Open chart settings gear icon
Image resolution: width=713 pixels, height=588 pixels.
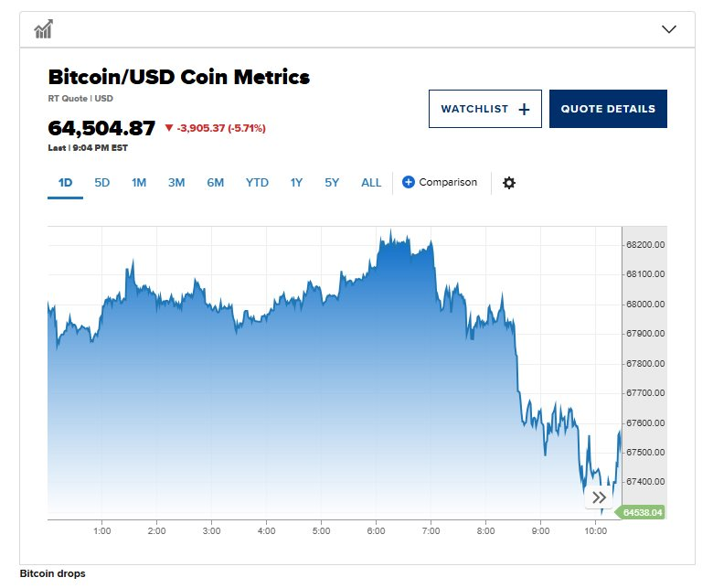[509, 183]
